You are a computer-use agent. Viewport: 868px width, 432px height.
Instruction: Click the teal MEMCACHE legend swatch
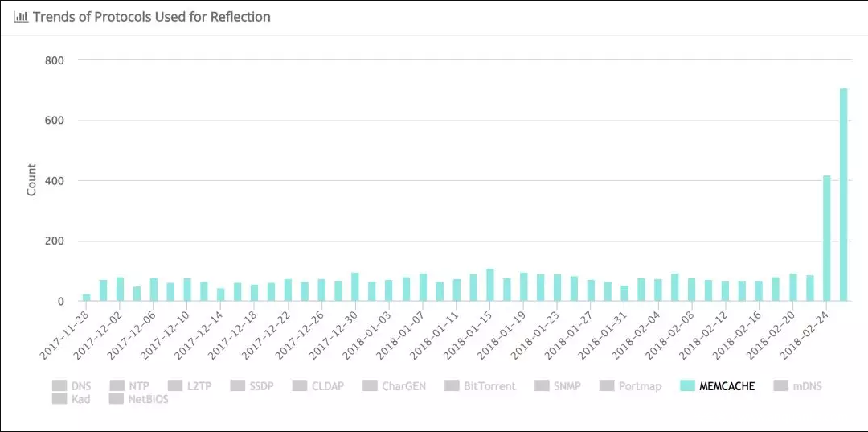[x=687, y=386]
